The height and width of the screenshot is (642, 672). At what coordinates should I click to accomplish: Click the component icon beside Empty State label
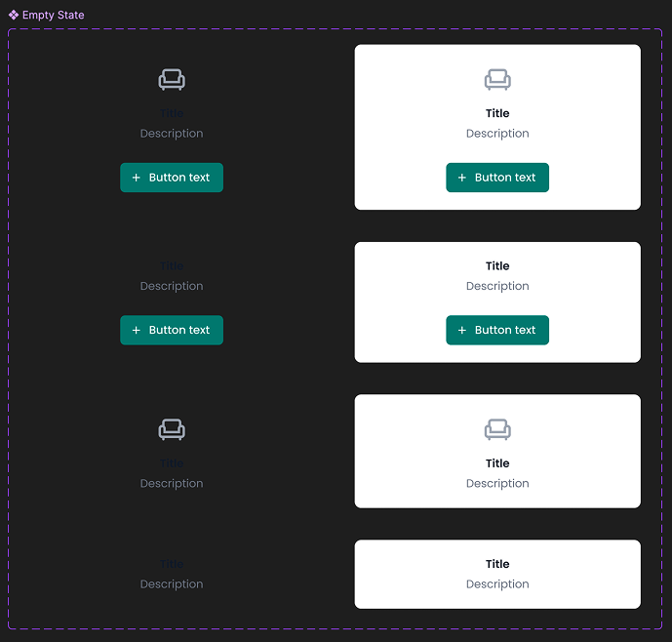pyautogui.click(x=14, y=15)
